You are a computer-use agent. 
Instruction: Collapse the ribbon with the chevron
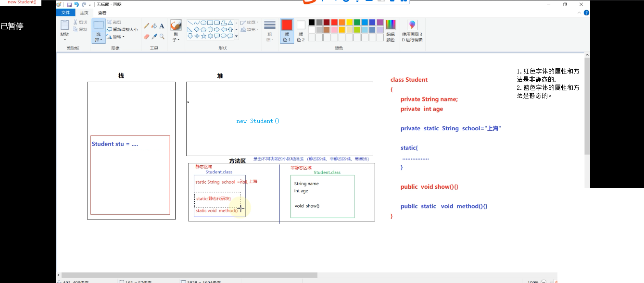pyautogui.click(x=579, y=13)
